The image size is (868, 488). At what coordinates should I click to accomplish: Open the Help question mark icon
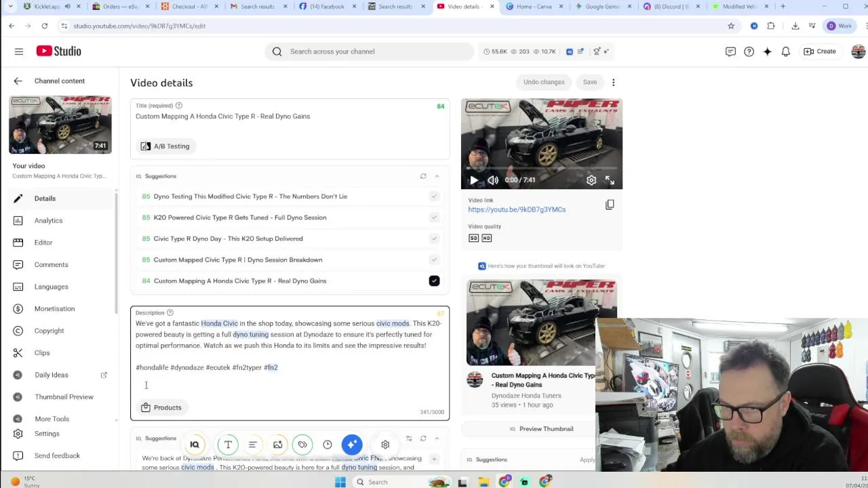click(x=749, y=52)
